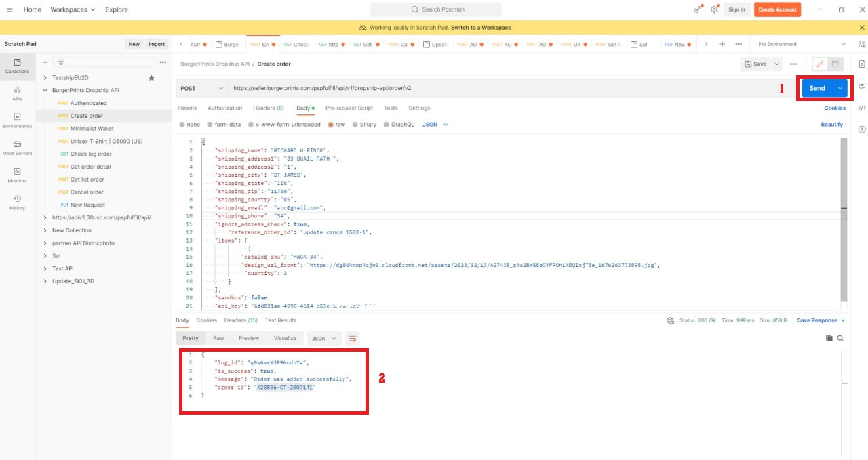Add a new request tab with plus
This screenshot has height=460, width=868.
pos(722,44)
